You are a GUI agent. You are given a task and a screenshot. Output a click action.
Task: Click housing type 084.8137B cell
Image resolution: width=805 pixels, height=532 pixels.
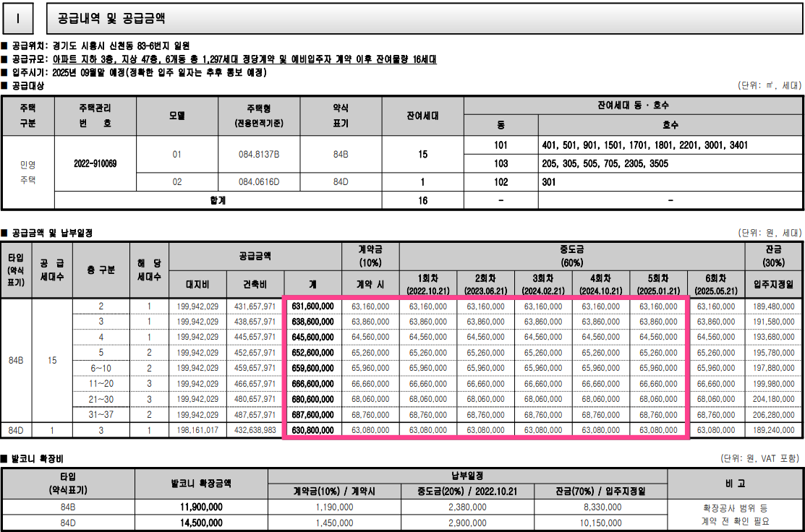point(259,155)
